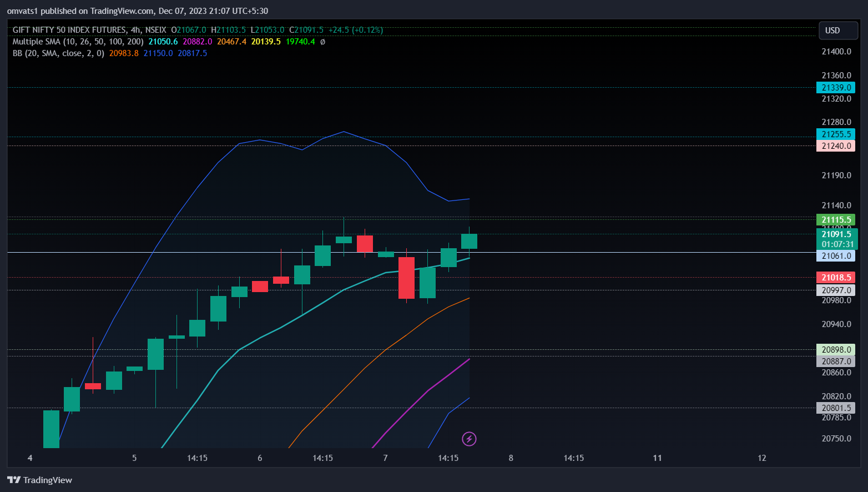868x492 pixels.
Task: Click the 20997.0 price label
Action: [x=836, y=290]
